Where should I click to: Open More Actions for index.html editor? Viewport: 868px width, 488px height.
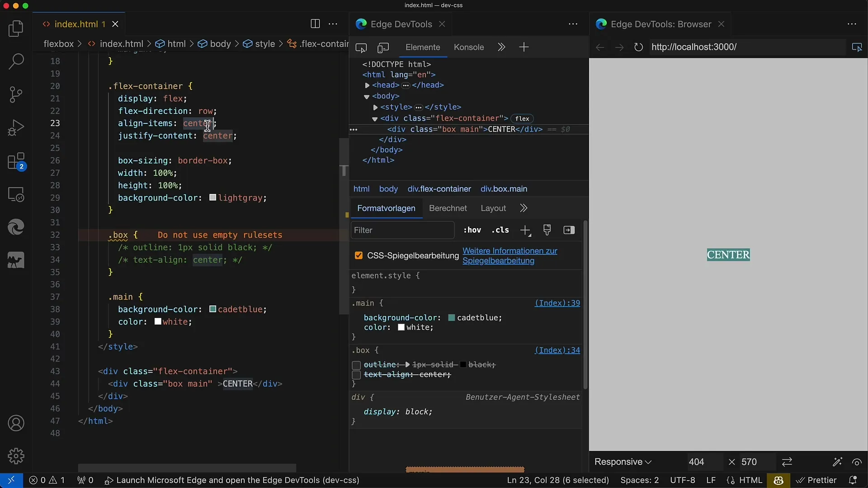click(x=333, y=24)
